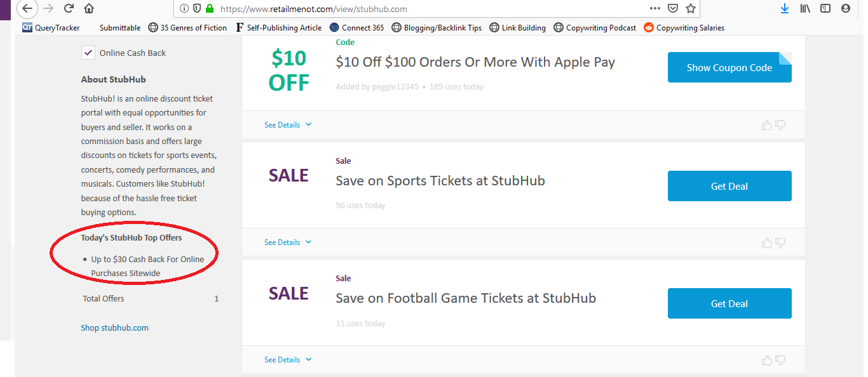868x377 pixels.
Task: Click the browser back arrow button
Action: click(x=28, y=8)
